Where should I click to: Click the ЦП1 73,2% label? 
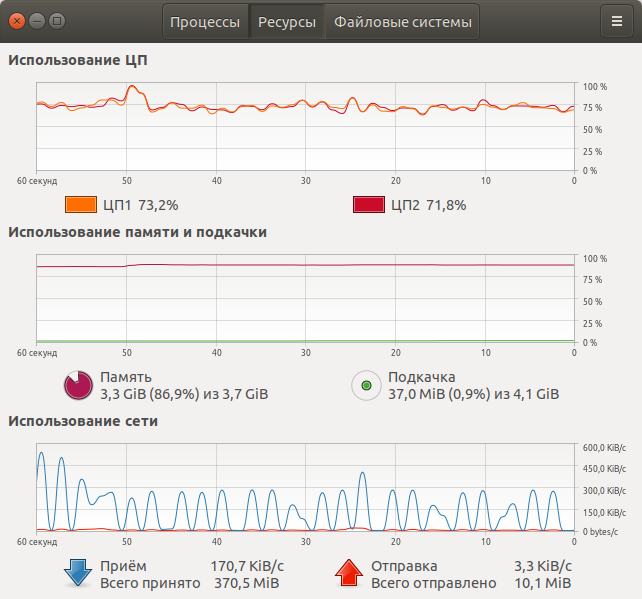[x=140, y=205]
